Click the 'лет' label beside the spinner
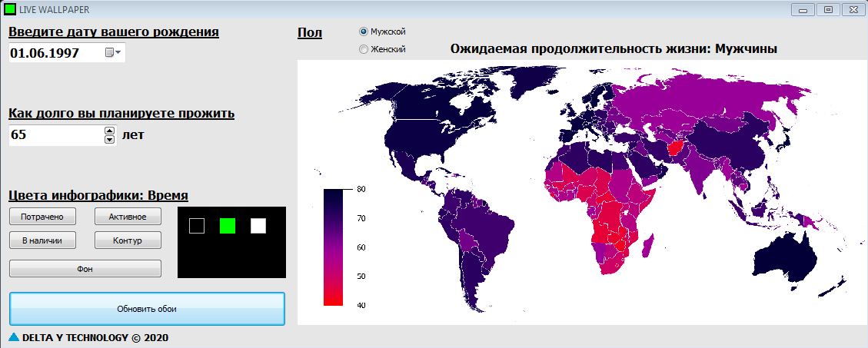The height and width of the screenshot is (348, 868). click(x=133, y=134)
